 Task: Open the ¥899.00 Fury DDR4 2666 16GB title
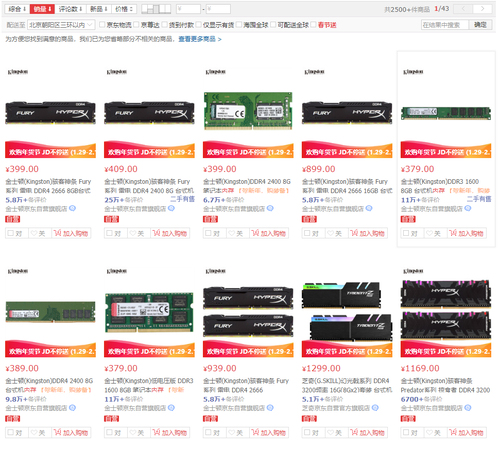(x=347, y=186)
